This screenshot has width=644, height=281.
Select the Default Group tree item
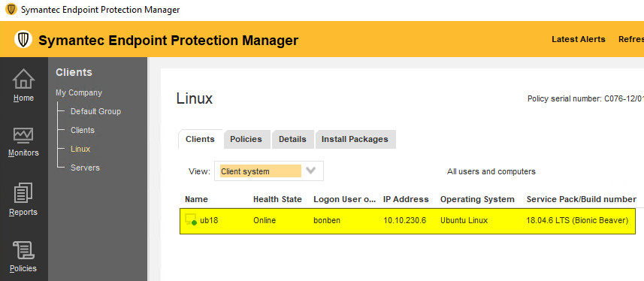point(95,111)
